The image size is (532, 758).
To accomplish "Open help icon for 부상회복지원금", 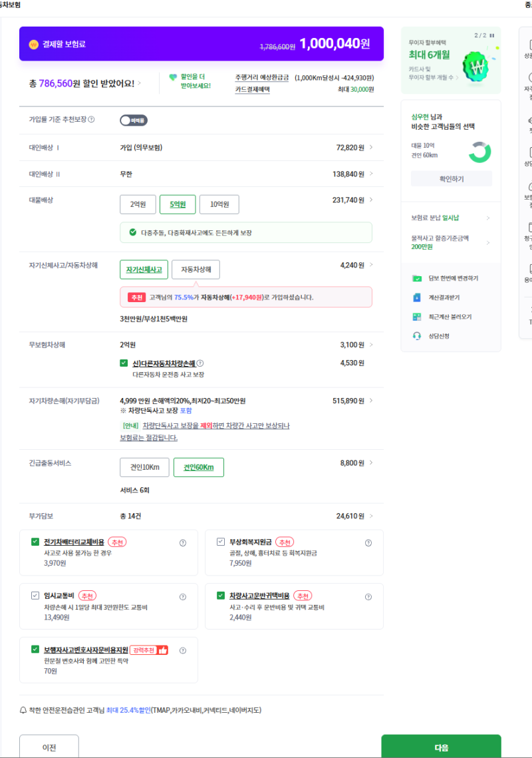I will point(368,543).
